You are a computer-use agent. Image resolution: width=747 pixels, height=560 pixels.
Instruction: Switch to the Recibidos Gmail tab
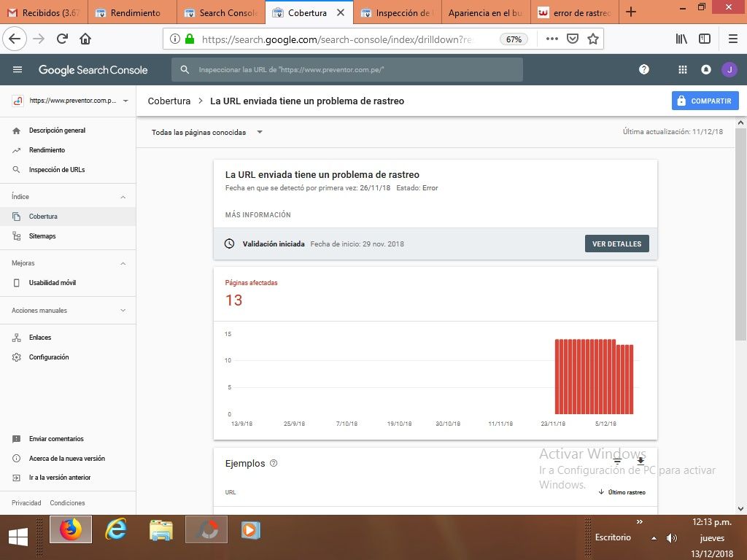click(44, 13)
